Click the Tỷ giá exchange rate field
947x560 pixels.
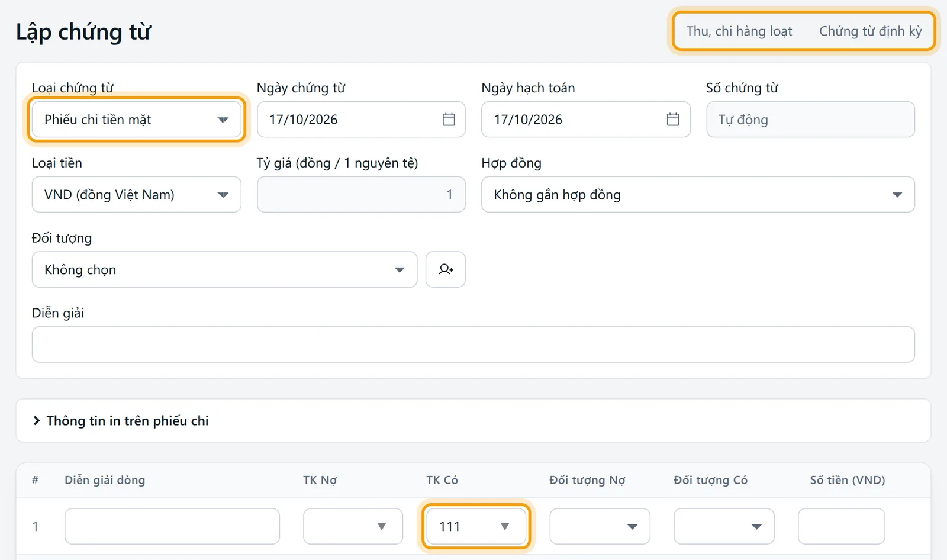tap(361, 194)
